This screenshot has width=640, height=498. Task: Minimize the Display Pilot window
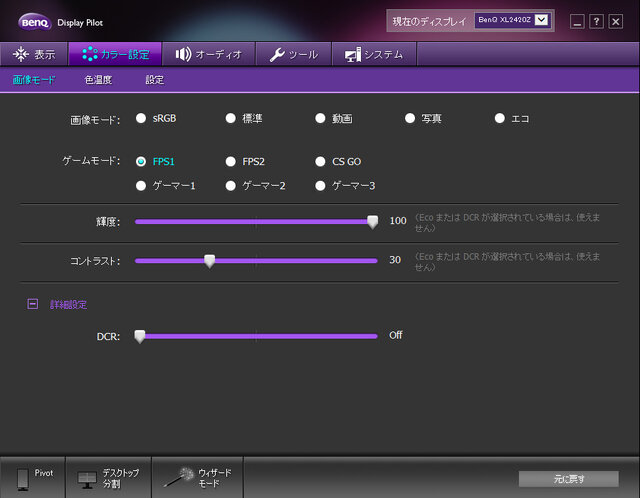click(x=577, y=22)
